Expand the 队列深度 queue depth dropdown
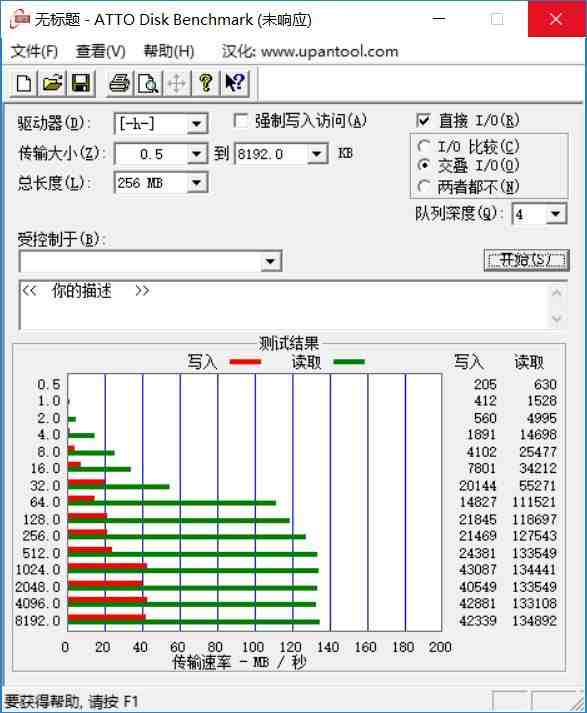The width and height of the screenshot is (587, 713). click(x=555, y=214)
